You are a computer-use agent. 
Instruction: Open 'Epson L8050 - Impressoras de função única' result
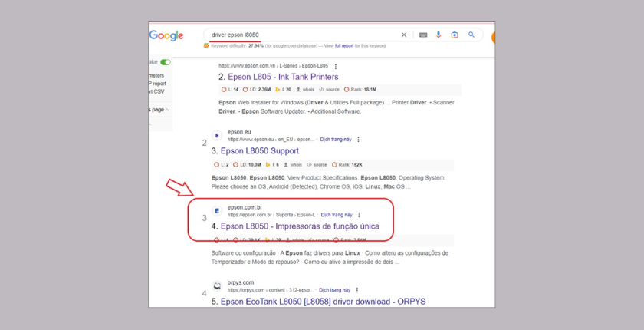(300, 226)
